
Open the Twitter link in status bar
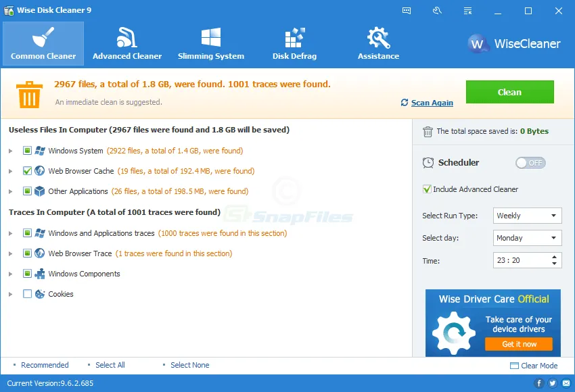click(x=553, y=383)
